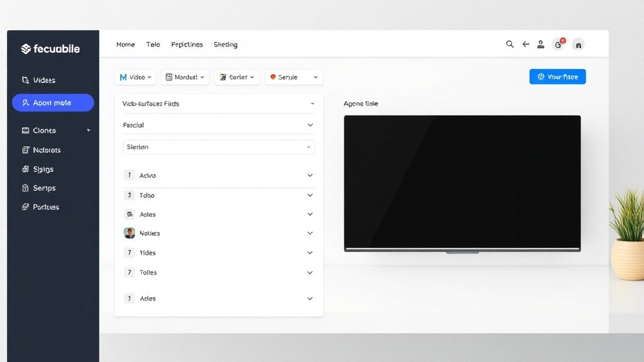Expand the Acles row chevron
The width and height of the screenshot is (644, 362).
pos(310,299)
